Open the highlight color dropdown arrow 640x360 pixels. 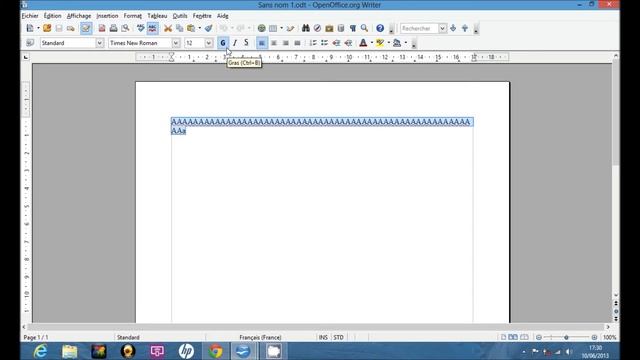(x=388, y=43)
